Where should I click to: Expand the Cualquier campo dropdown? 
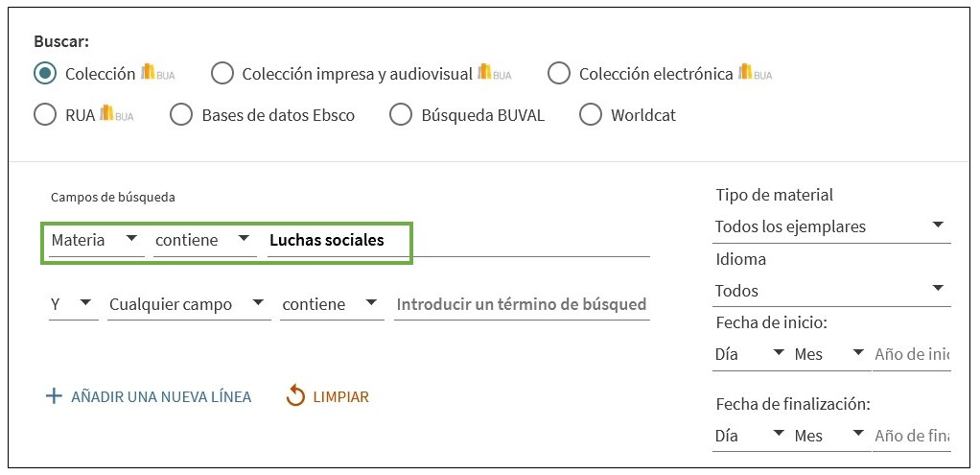coord(187,304)
